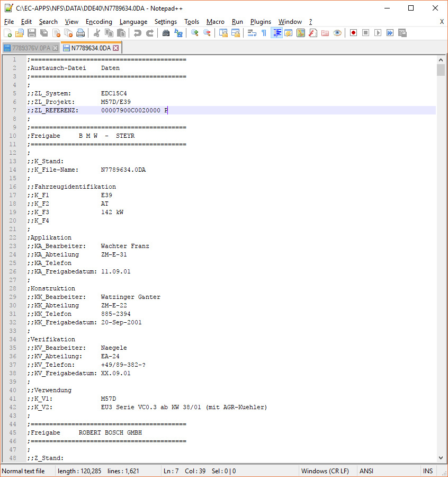Click the User Defined Language icon
Screen dimensions: 448x477
(289, 33)
